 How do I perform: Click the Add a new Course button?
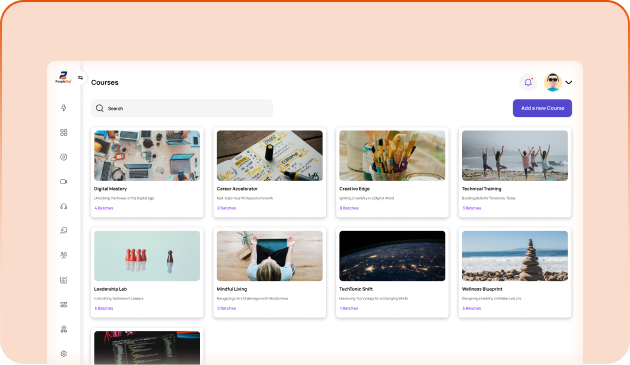[542, 108]
